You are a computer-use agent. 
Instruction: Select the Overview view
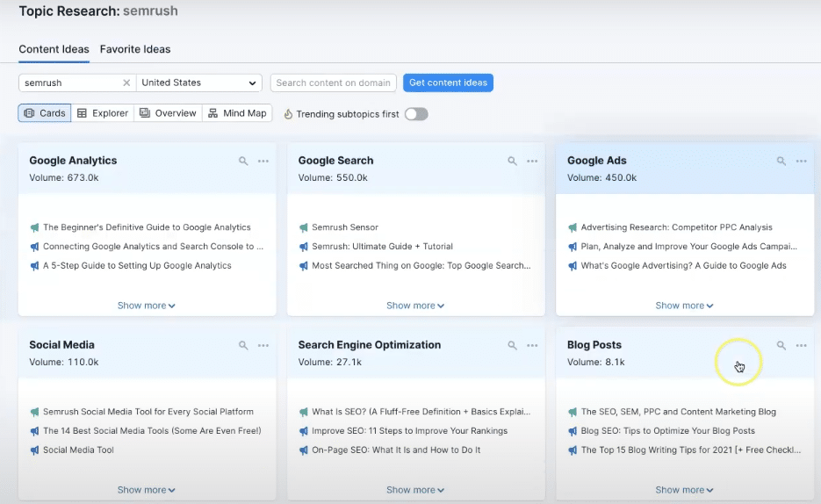click(x=168, y=113)
